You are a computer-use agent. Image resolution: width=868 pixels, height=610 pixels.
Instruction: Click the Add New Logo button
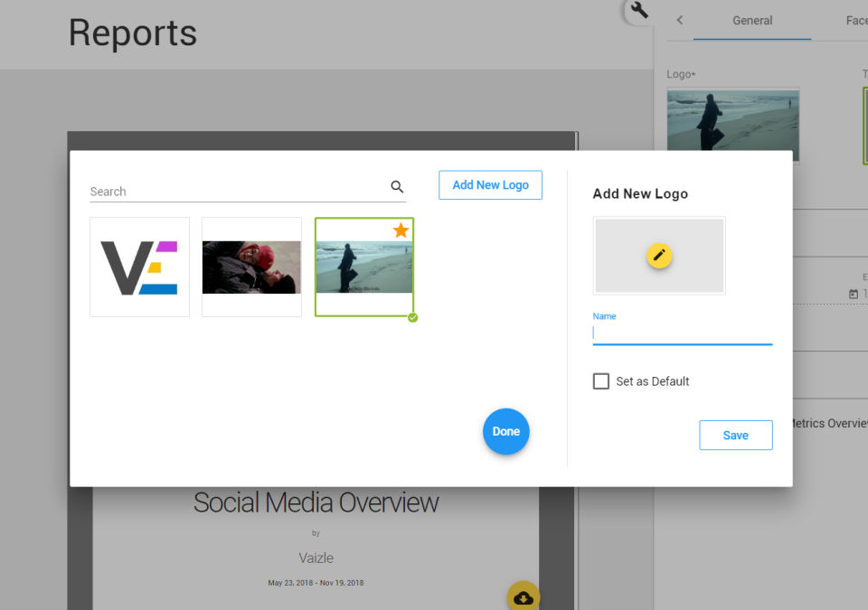[490, 185]
